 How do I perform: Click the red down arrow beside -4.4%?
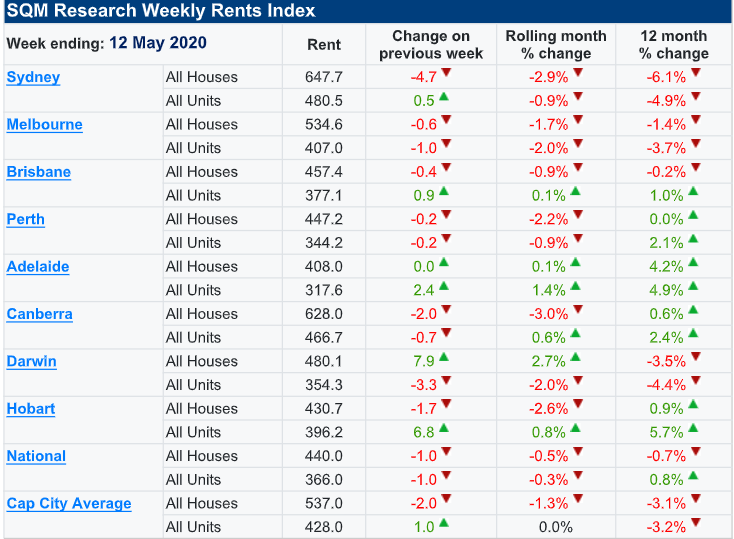695,382
